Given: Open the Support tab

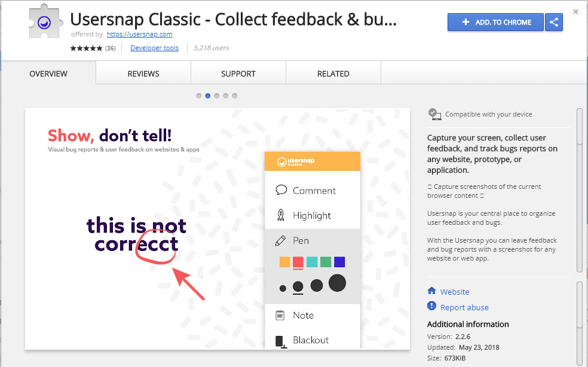Looking at the screenshot, I should click(x=238, y=74).
